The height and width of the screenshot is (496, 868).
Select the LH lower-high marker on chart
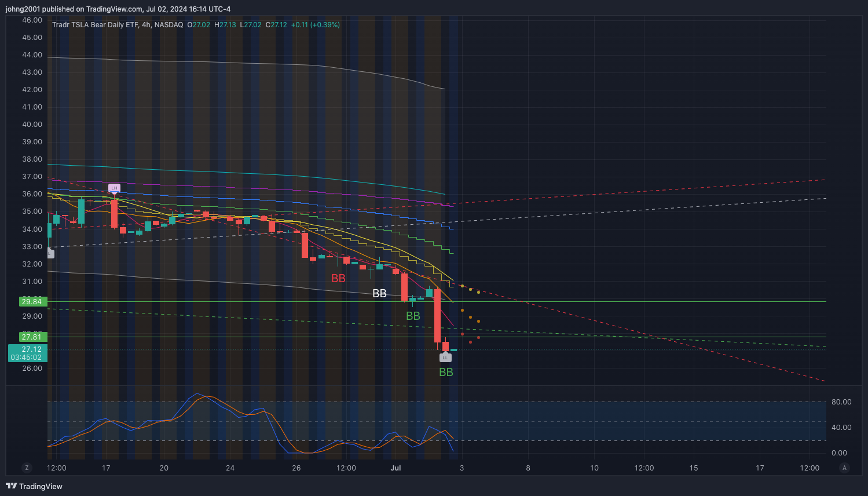114,188
